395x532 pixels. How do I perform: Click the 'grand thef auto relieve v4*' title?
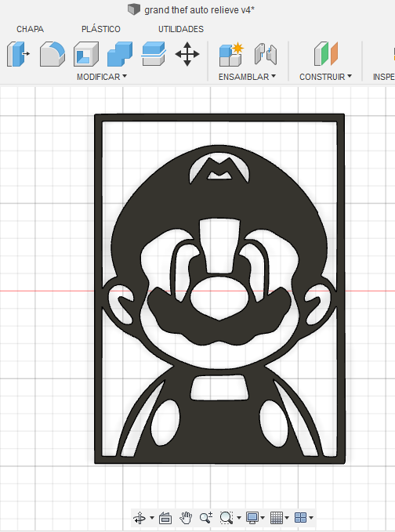tap(200, 10)
